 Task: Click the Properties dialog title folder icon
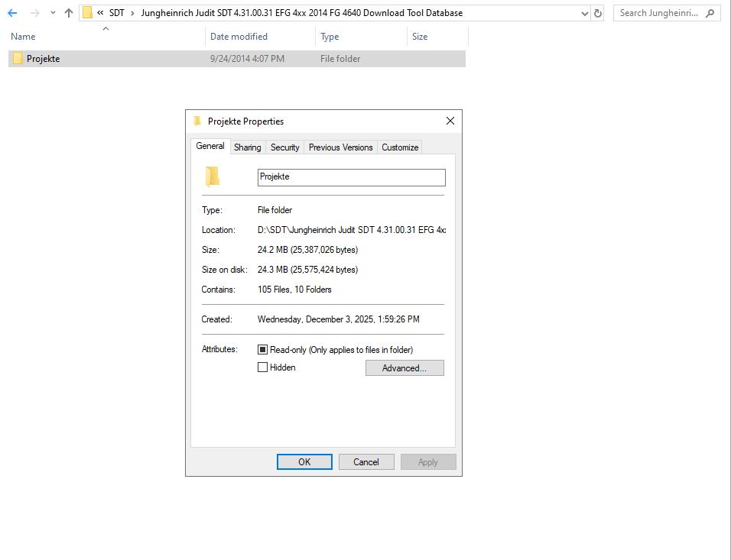[197, 121]
